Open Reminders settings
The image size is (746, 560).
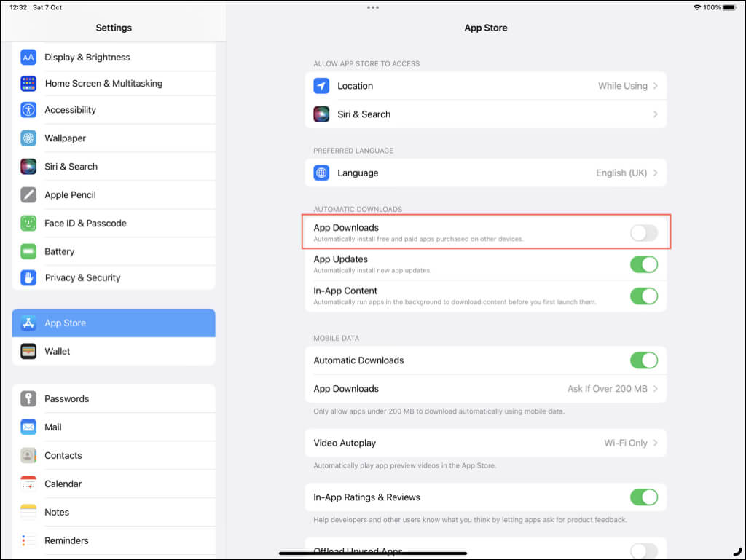(113, 540)
